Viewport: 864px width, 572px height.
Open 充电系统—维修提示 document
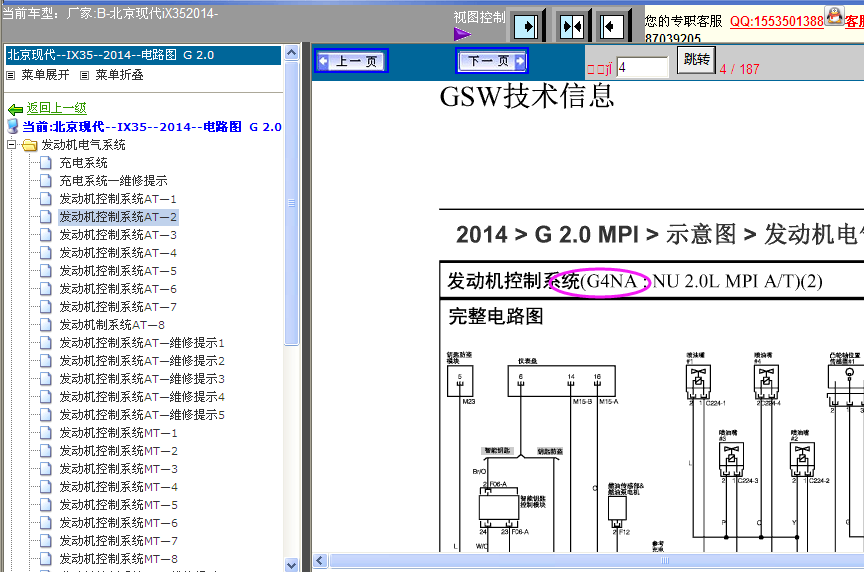[113, 181]
